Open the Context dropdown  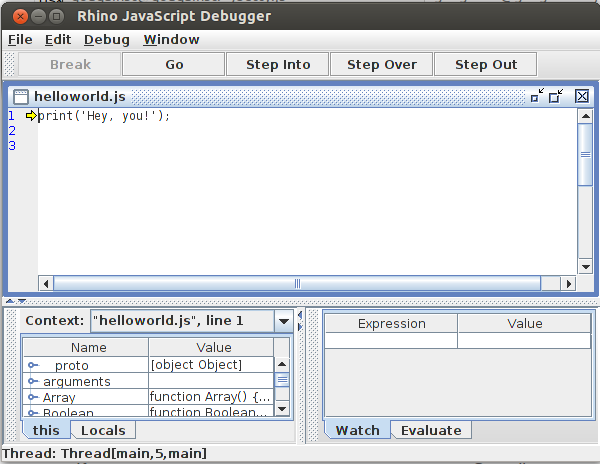[284, 321]
